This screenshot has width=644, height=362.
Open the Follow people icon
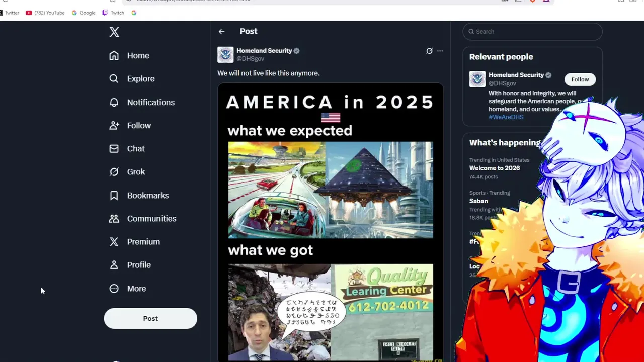tap(114, 125)
